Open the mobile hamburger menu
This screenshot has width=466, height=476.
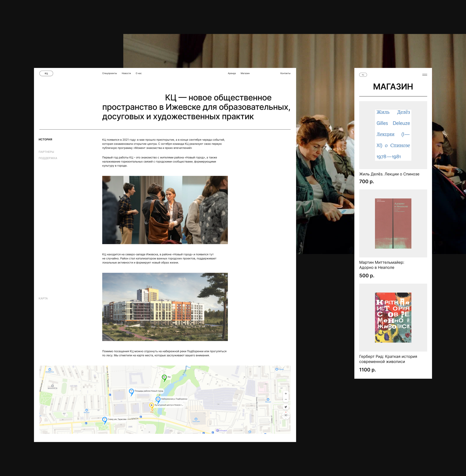[425, 75]
